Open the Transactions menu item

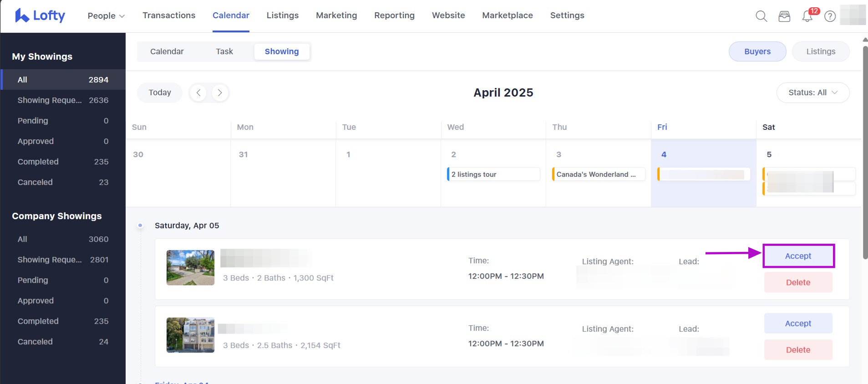pyautogui.click(x=169, y=15)
